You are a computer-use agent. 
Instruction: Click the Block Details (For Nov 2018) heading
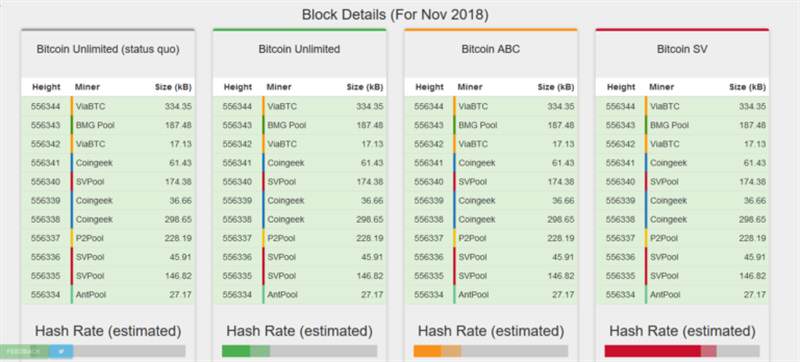pyautogui.click(x=395, y=14)
